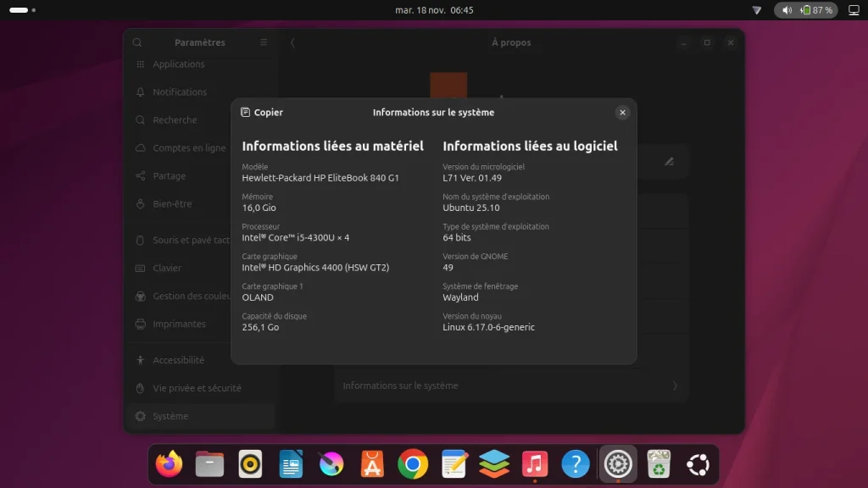
Task: Click Intel HD Graphics 4400 (HSW GT2)
Action: pyautogui.click(x=315, y=267)
